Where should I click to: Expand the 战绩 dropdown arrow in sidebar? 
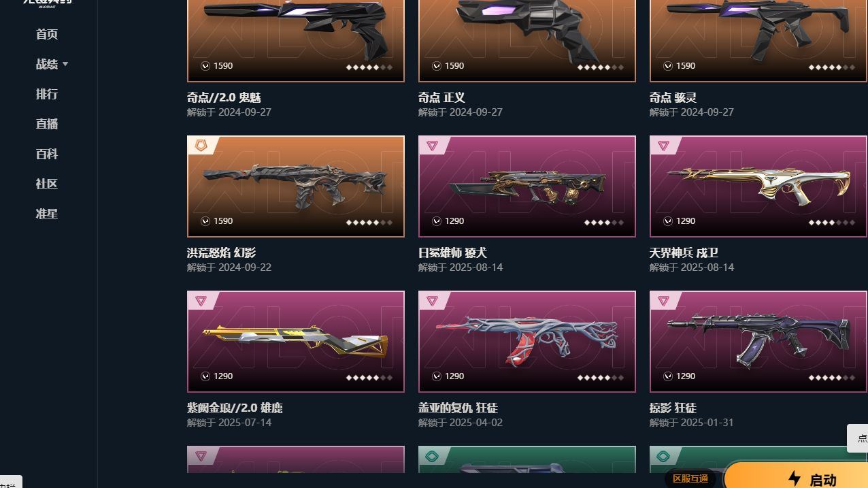coord(65,64)
